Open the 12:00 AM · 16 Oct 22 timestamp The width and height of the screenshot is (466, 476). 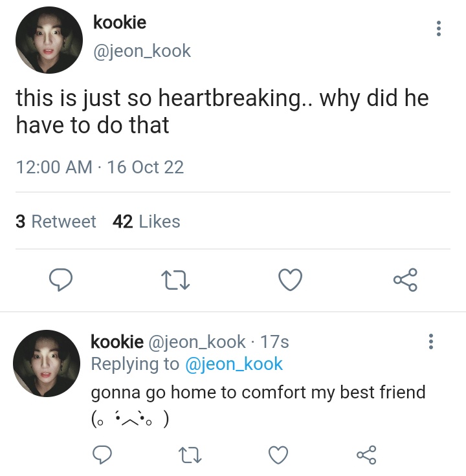coord(100,168)
